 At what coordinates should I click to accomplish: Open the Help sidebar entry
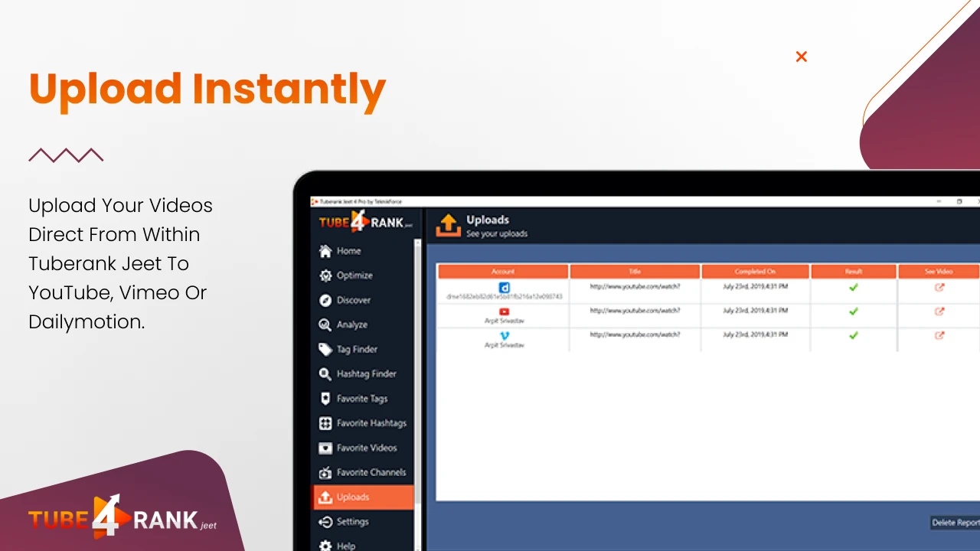pos(345,546)
